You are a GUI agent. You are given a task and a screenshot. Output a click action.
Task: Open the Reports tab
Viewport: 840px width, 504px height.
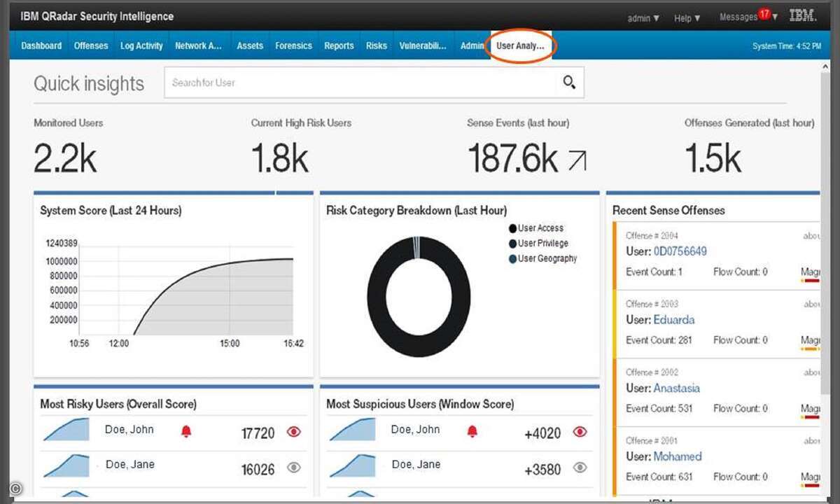coord(339,45)
